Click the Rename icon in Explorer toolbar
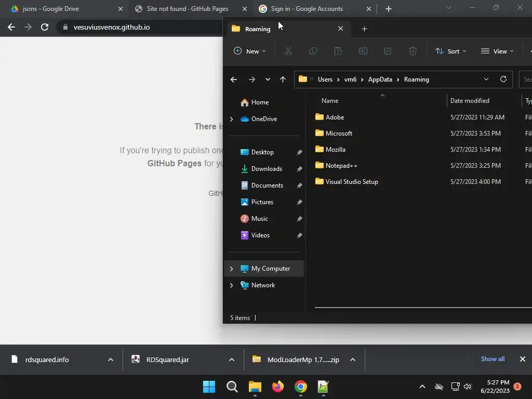Screen dimensions: 532x399 [363, 51]
